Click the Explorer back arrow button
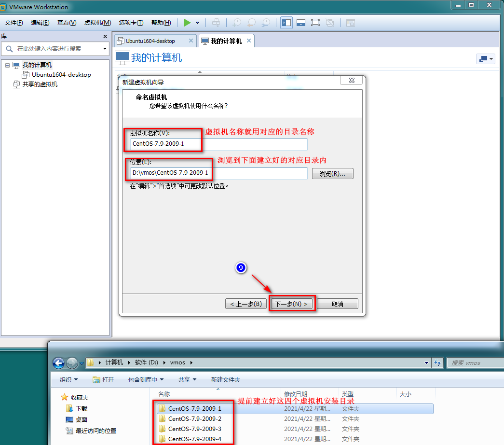The width and height of the screenshot is (504, 445). tap(58, 363)
